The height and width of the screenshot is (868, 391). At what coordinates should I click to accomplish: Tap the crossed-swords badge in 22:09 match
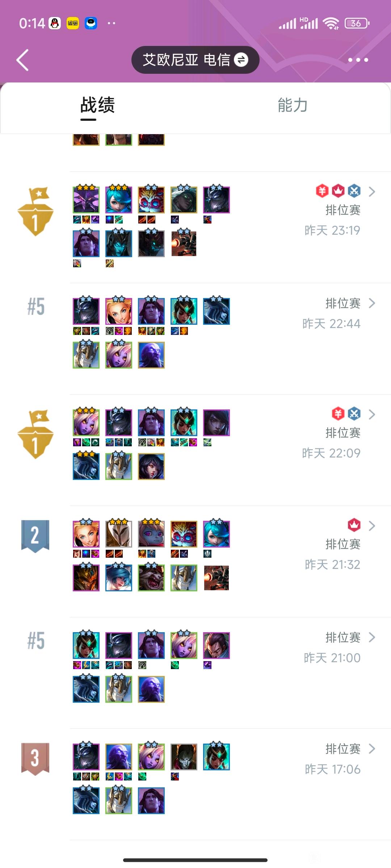point(354,413)
